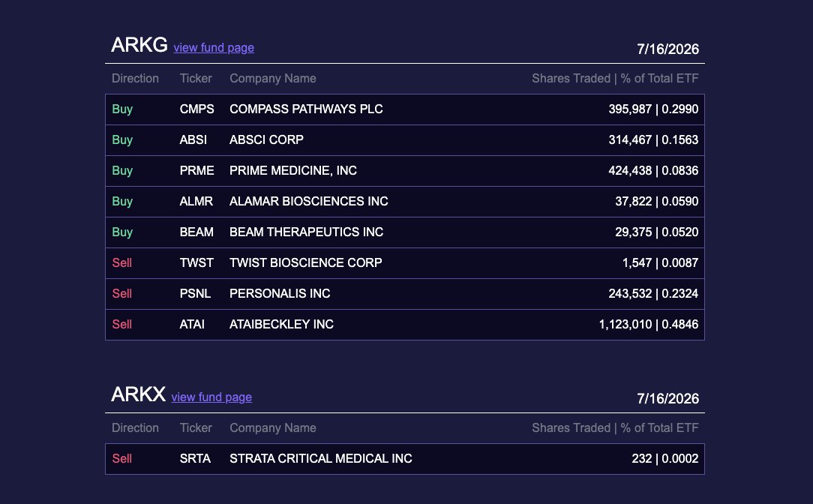Click STRATA CRITICAL MEDICAL INC company name
This screenshot has height=504, width=813.
321,458
